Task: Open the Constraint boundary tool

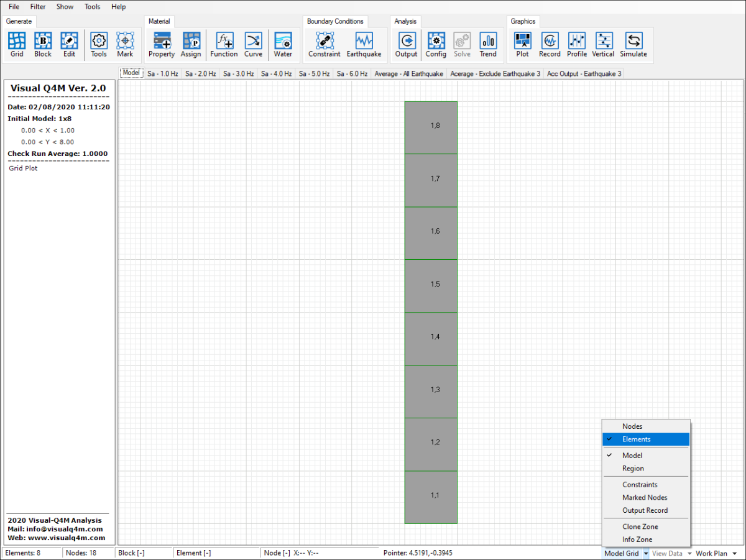Action: point(325,45)
